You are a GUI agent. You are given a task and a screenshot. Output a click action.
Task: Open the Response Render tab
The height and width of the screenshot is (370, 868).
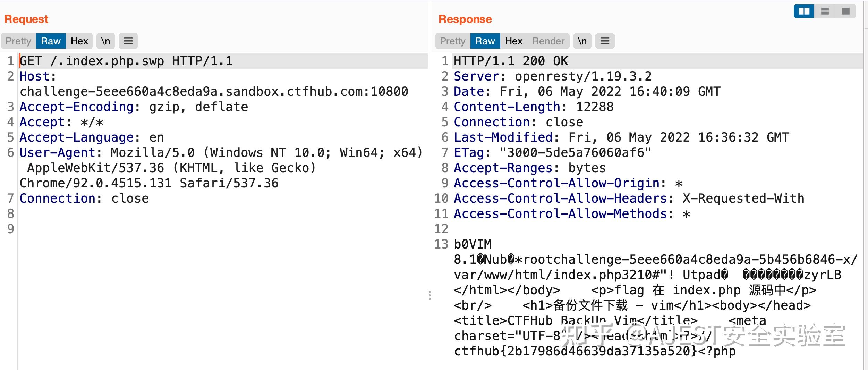(x=548, y=41)
